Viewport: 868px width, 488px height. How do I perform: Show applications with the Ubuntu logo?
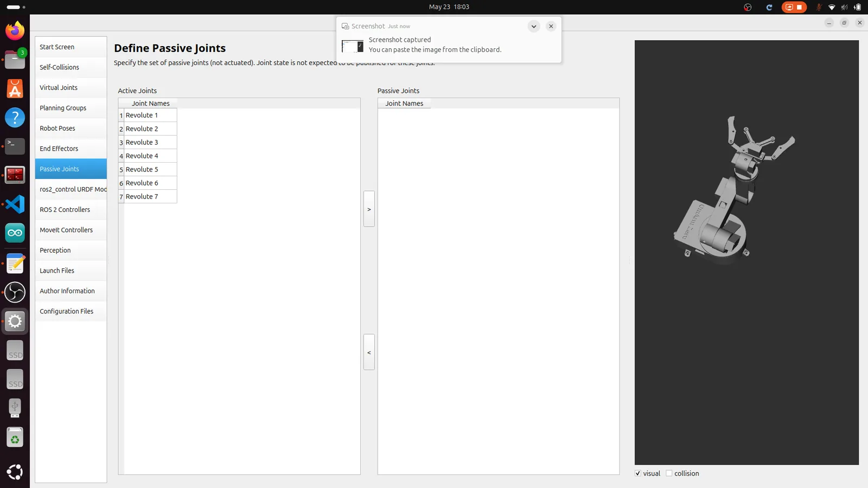point(15,472)
